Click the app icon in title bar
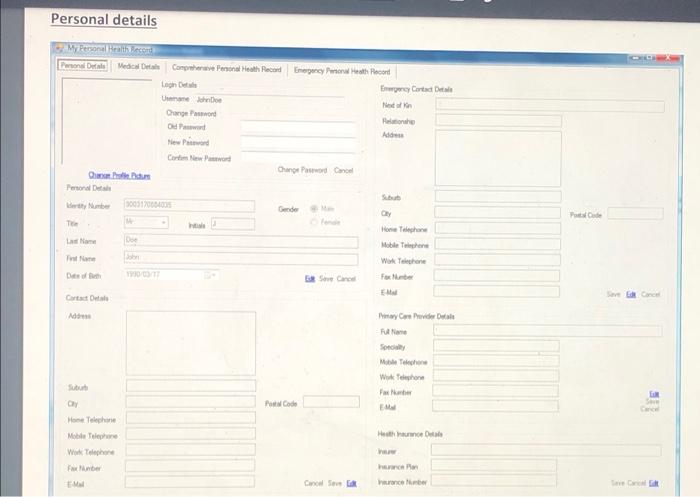This screenshot has height=497, width=700. pos(59,47)
